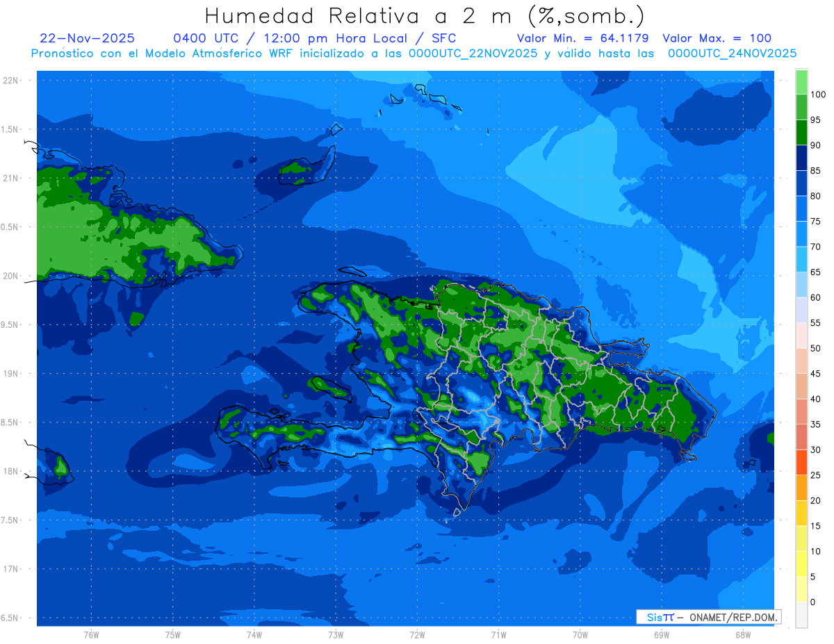
Task: Click the '0000UTC_24NOV2025' validity text
Action: point(732,53)
